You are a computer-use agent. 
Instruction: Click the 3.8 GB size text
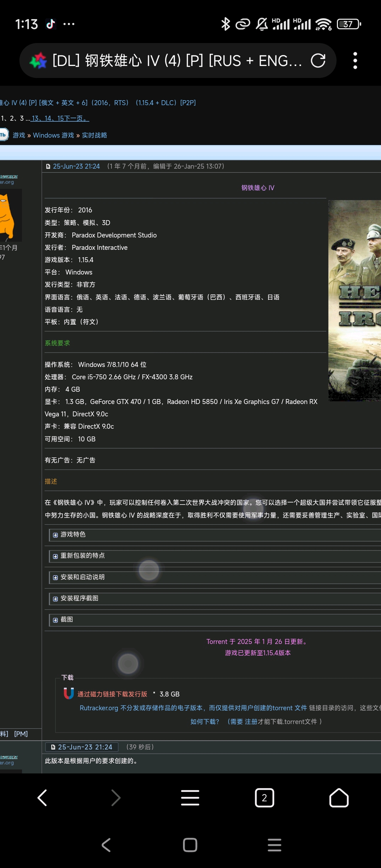point(170,694)
